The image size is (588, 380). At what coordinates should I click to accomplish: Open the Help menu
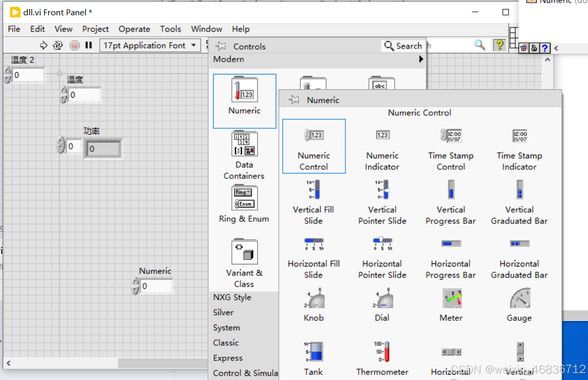coord(240,29)
